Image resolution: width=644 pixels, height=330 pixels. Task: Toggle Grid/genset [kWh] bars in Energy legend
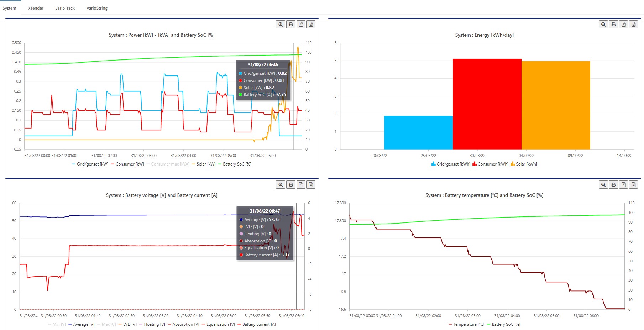point(451,164)
